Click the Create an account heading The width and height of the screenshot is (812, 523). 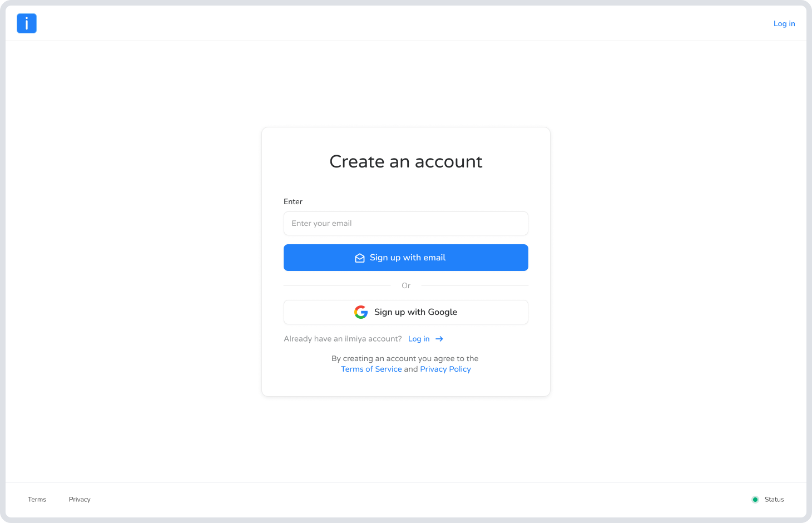(x=406, y=161)
